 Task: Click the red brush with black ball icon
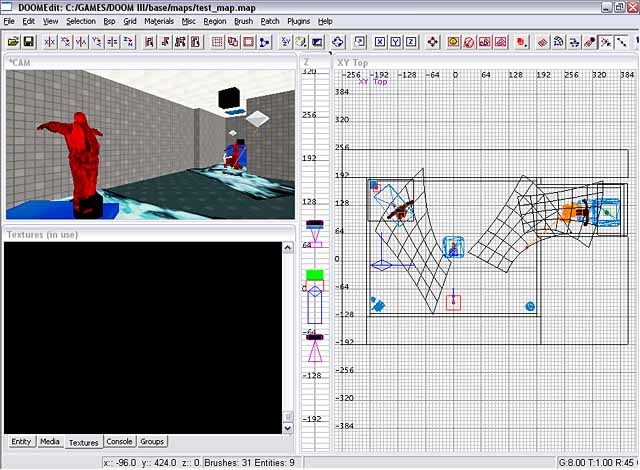point(589,42)
